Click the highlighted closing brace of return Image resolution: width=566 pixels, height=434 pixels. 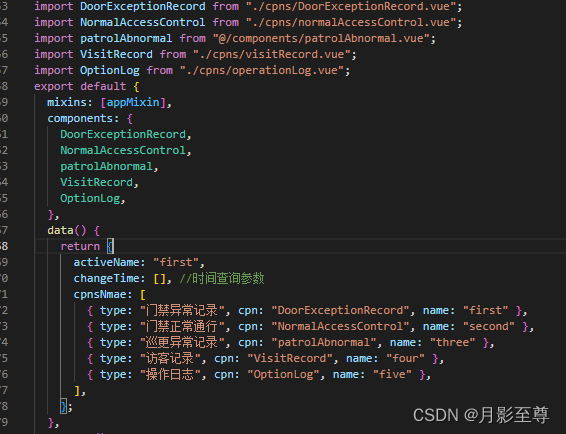[64, 406]
